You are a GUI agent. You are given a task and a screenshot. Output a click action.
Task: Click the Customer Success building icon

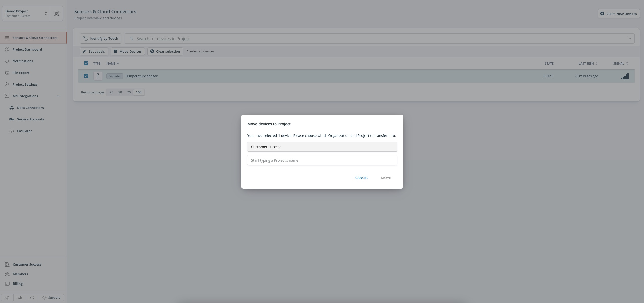[7, 265]
